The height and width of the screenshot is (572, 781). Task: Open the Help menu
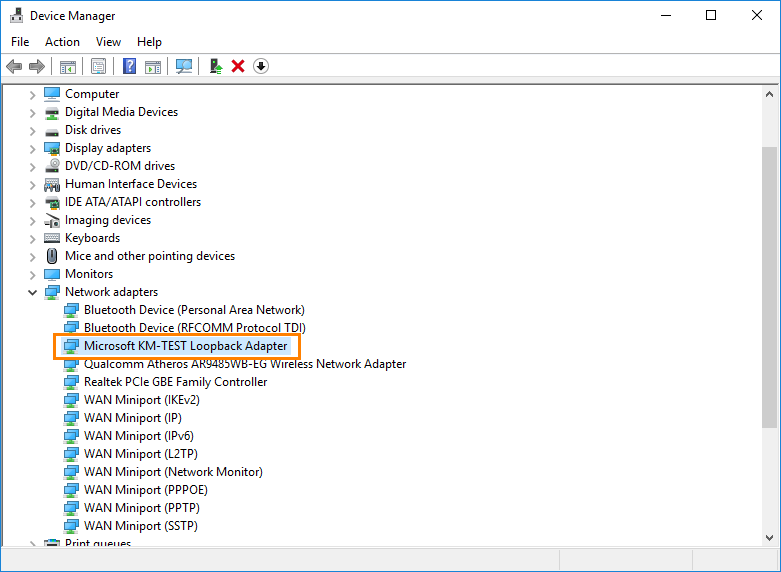(x=149, y=42)
